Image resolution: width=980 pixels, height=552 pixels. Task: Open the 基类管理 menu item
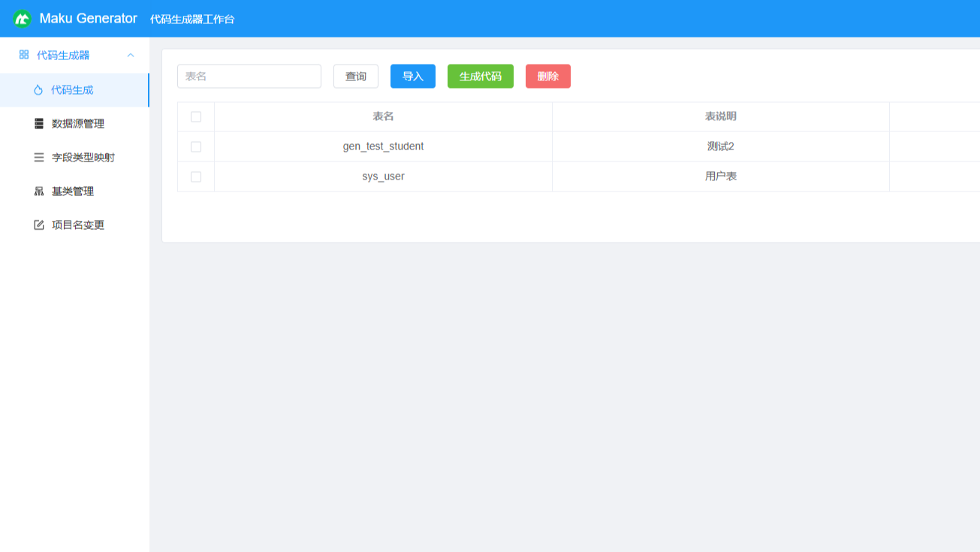pos(74,192)
